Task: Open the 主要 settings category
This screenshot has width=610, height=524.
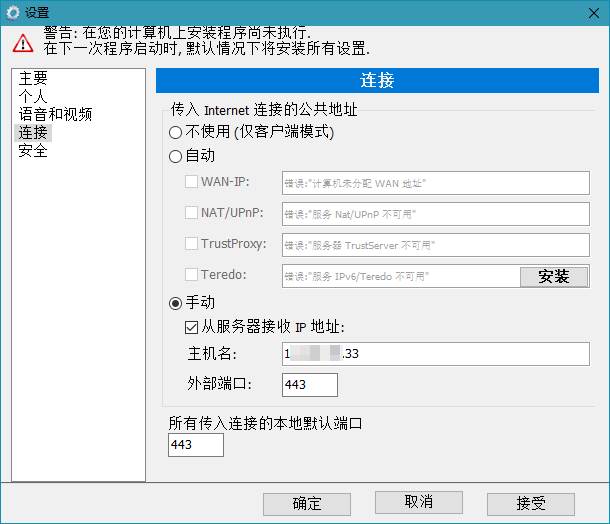Action: pyautogui.click(x=33, y=78)
